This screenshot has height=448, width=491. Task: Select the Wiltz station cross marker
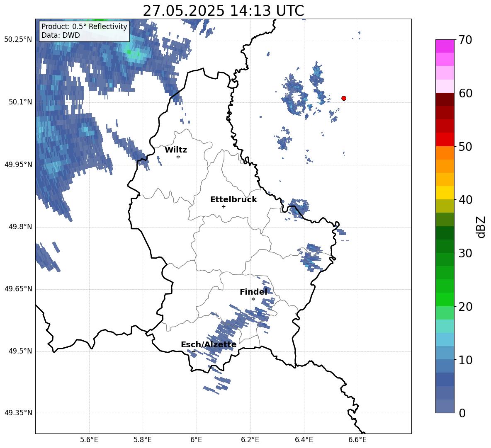[178, 157]
